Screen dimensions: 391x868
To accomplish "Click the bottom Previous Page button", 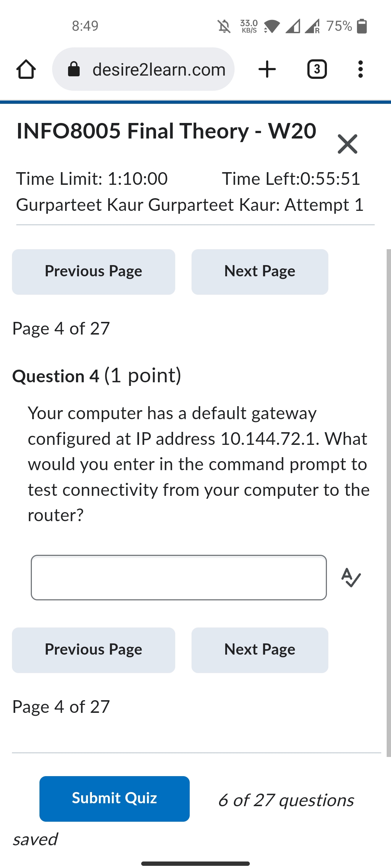I will (93, 649).
